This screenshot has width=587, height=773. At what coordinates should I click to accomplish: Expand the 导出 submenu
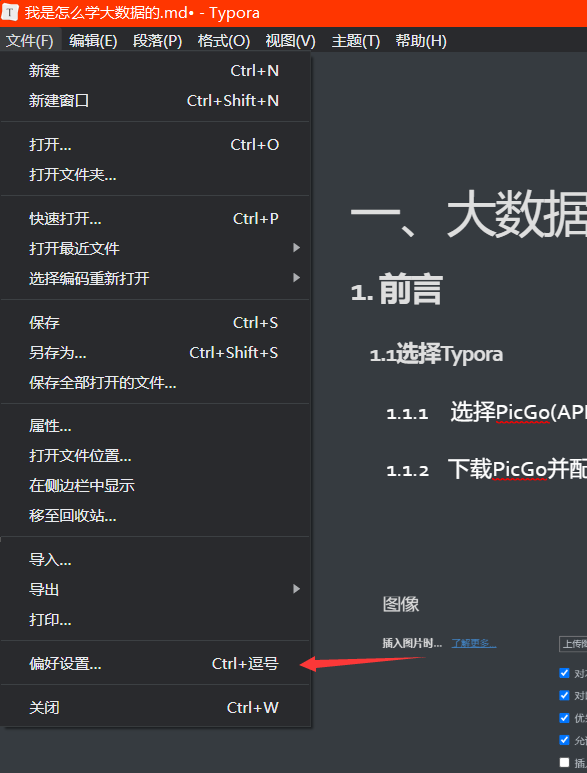pyautogui.click(x=155, y=590)
